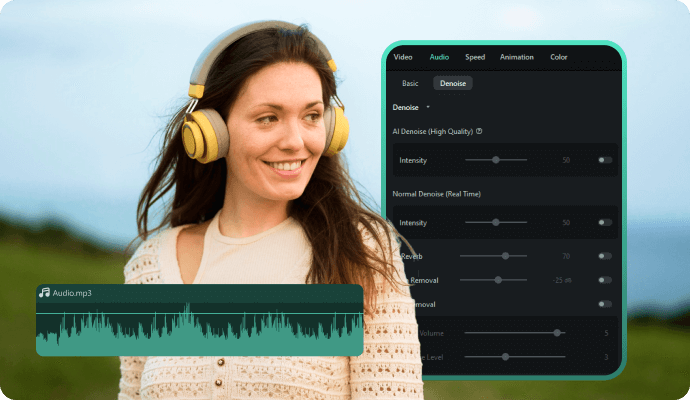This screenshot has width=690, height=400.
Task: Click the AI Denoise intensity slider
Action: [x=496, y=160]
